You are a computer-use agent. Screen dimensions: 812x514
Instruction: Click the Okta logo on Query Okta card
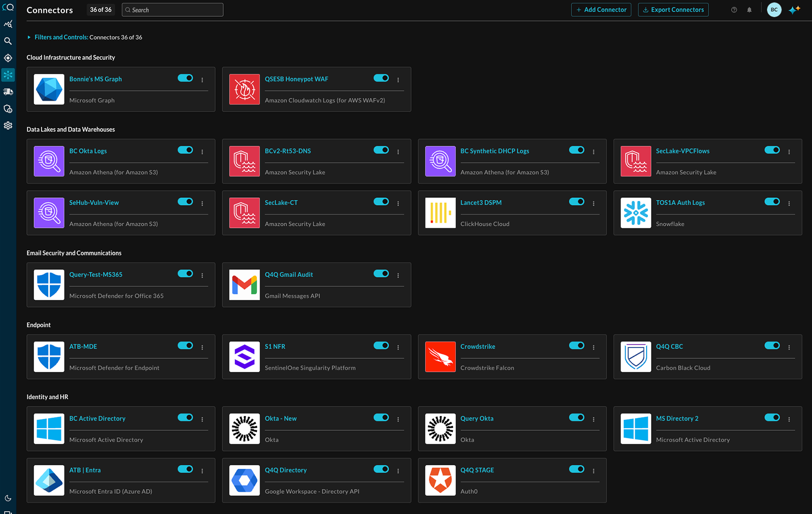click(x=440, y=429)
